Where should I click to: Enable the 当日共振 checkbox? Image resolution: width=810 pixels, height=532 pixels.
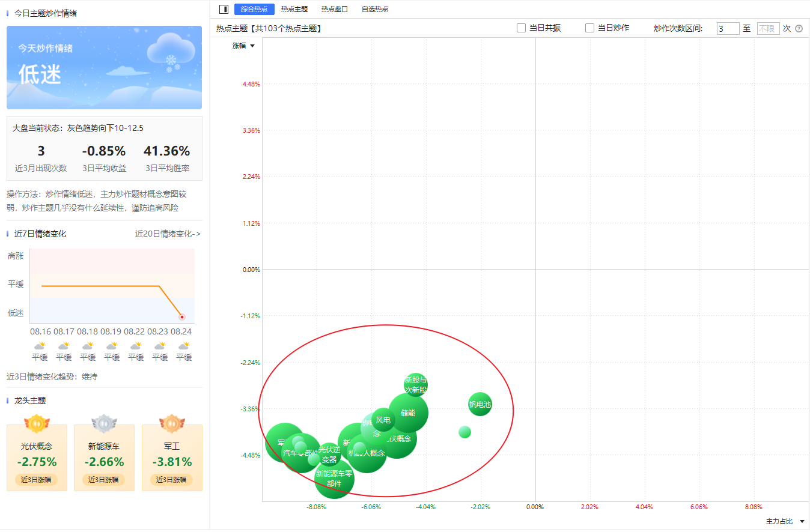(x=522, y=28)
